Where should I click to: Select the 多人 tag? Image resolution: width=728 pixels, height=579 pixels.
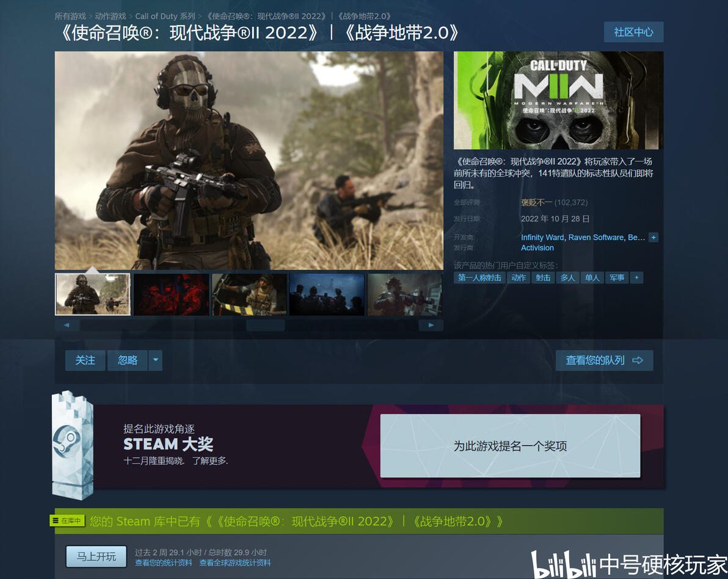click(567, 278)
